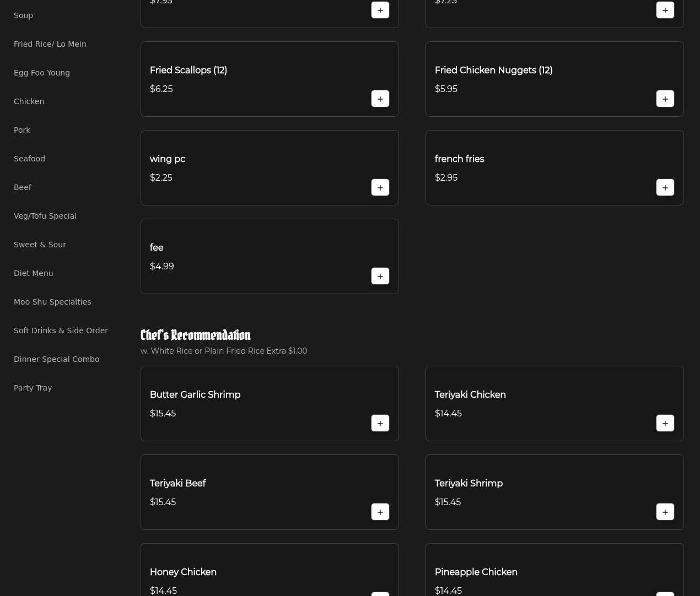This screenshot has height=596, width=700.
Task: Add the $7.95 item at top
Action: pos(380,10)
